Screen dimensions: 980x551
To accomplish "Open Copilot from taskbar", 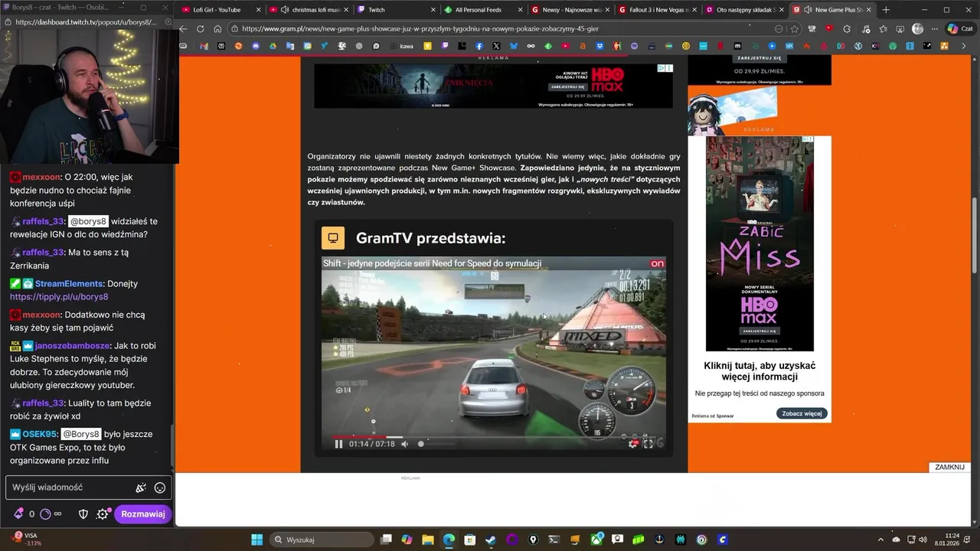I will (x=407, y=540).
